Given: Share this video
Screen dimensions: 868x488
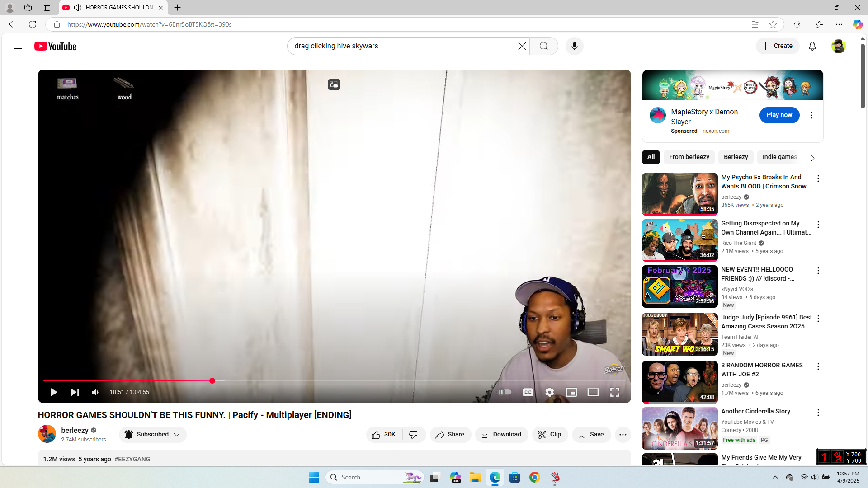Looking at the screenshot, I should [450, 435].
